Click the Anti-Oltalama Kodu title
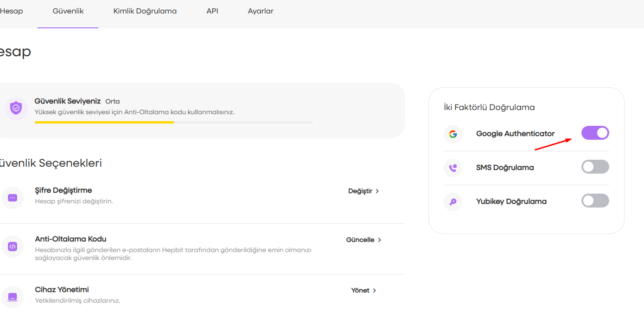 (70, 239)
